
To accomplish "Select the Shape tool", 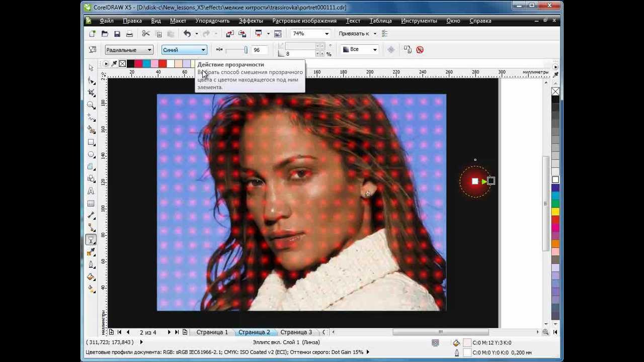I will (91, 80).
